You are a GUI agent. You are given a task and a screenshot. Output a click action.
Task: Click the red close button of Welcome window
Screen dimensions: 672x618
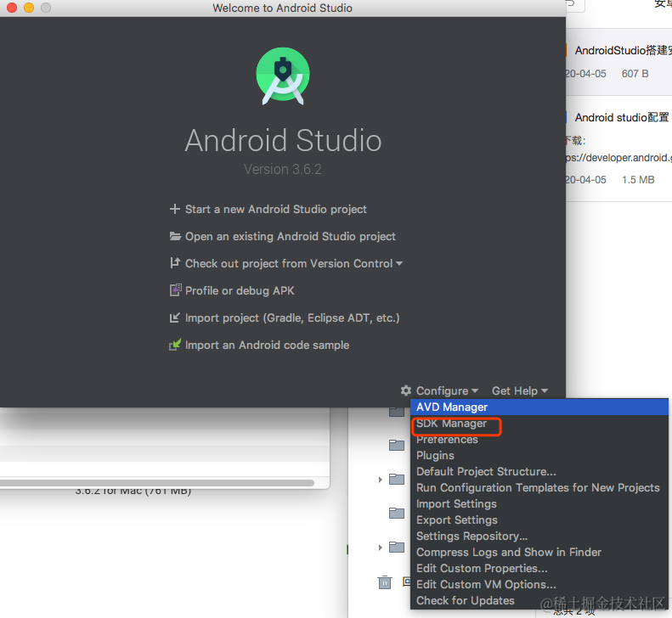(x=12, y=8)
